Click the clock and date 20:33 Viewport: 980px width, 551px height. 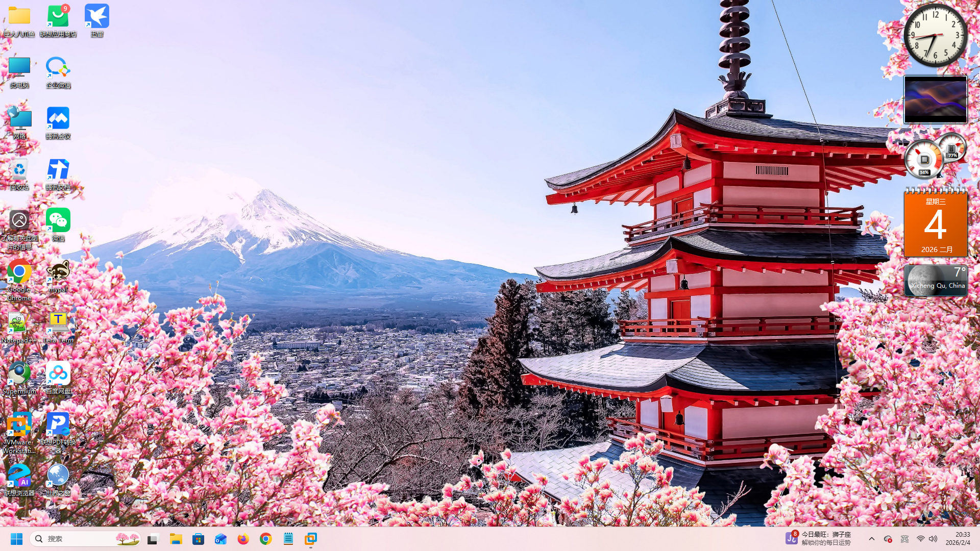(x=958, y=538)
